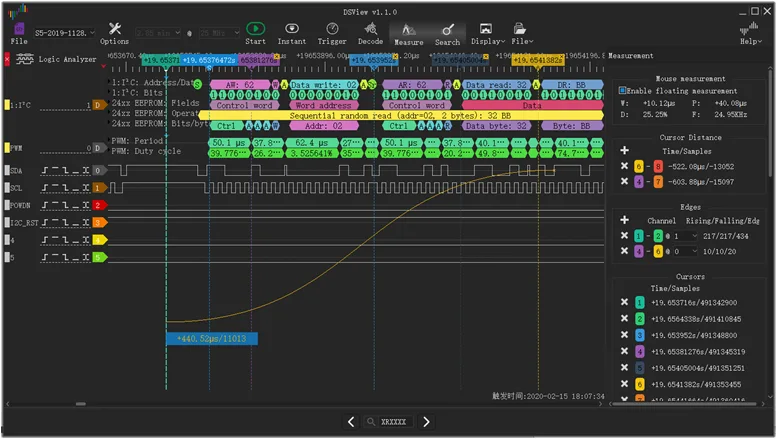
Task: Open channel 0 dropdown in Edges row
Action: click(x=685, y=251)
